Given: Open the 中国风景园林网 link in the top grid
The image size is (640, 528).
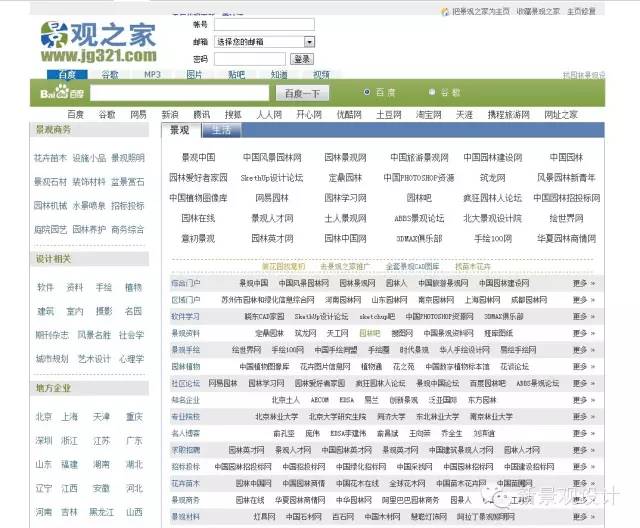Looking at the screenshot, I should point(272,158).
